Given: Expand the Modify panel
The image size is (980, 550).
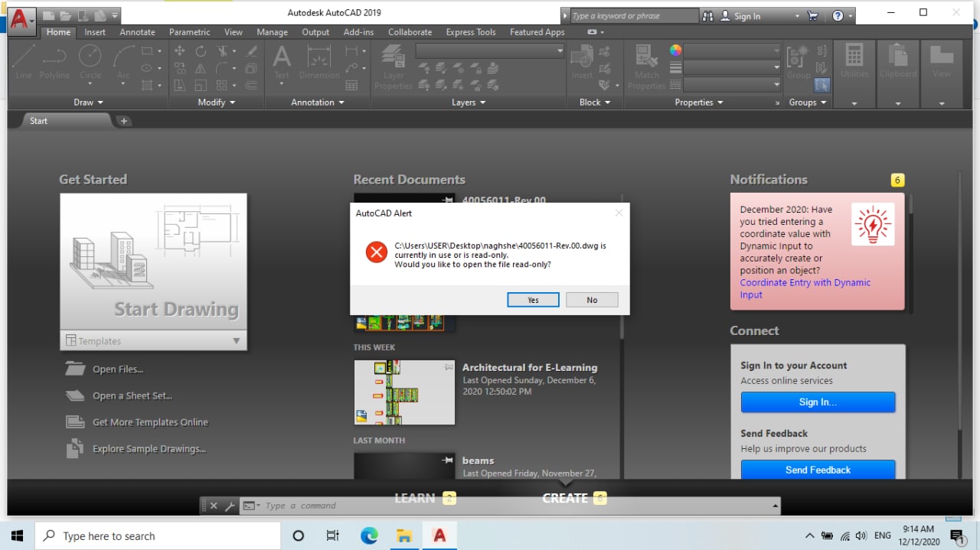Looking at the screenshot, I should click(x=217, y=103).
